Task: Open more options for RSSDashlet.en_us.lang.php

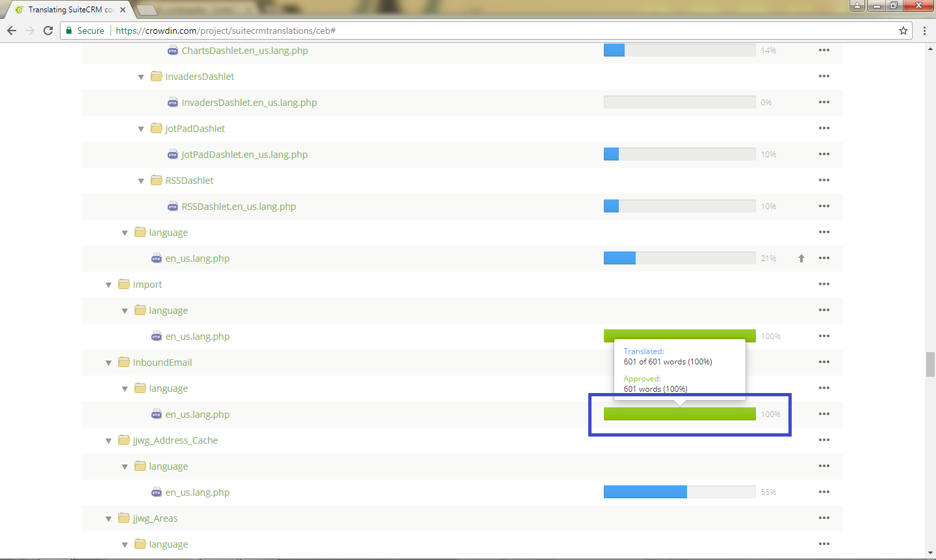Action: coord(824,206)
